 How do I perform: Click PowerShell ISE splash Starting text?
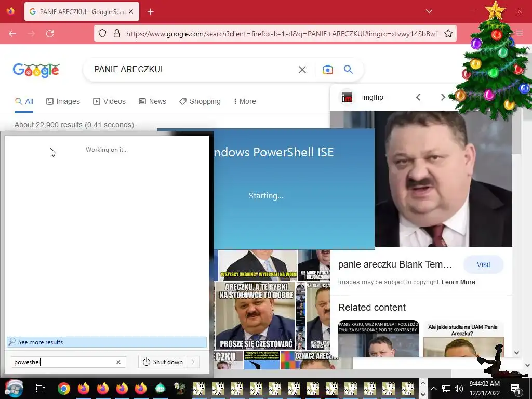(266, 196)
